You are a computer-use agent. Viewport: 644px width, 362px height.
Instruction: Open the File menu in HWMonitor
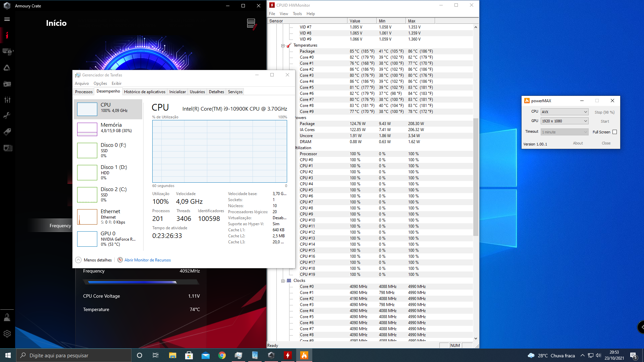point(272,14)
